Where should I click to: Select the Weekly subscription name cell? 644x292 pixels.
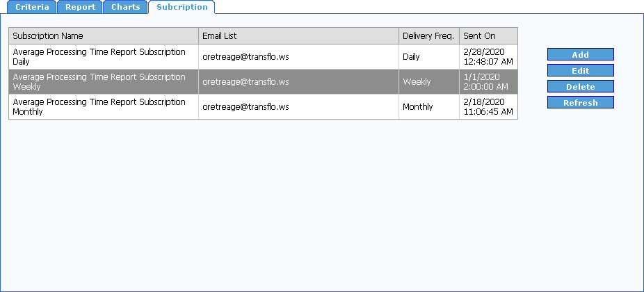pyautogui.click(x=104, y=82)
